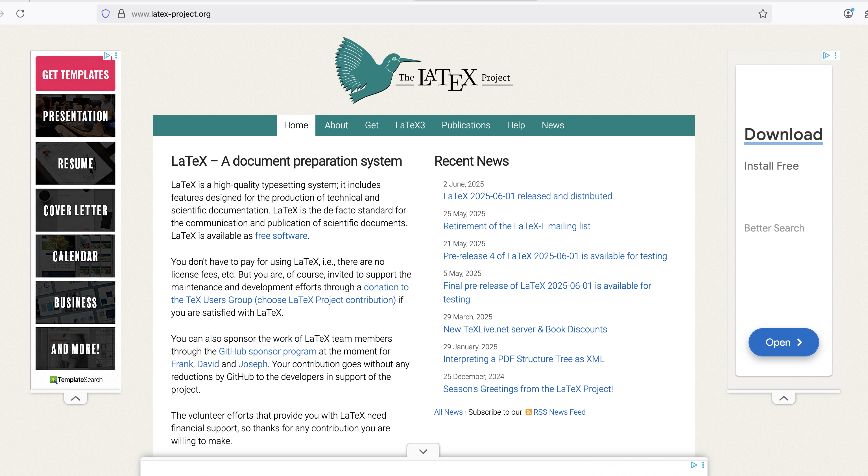Click the BUSINESS template thumbnail
Viewport: 868px width, 476px height.
tap(75, 302)
